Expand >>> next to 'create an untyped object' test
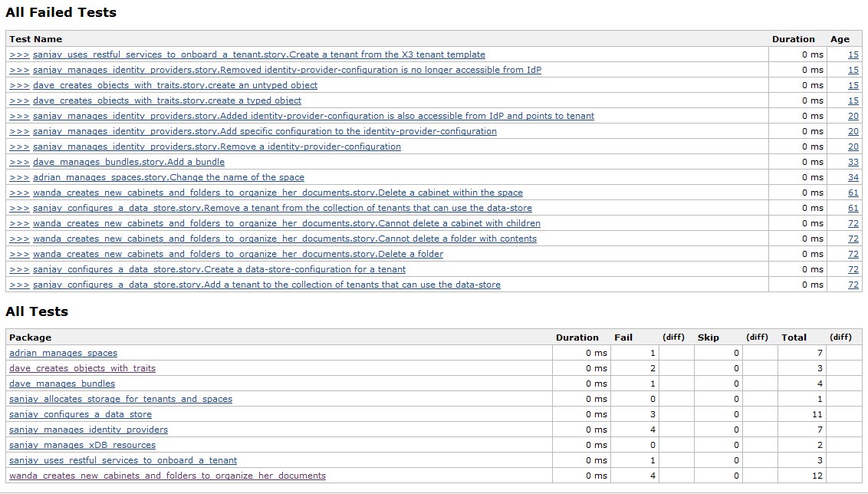This screenshot has width=868, height=494. tap(19, 85)
